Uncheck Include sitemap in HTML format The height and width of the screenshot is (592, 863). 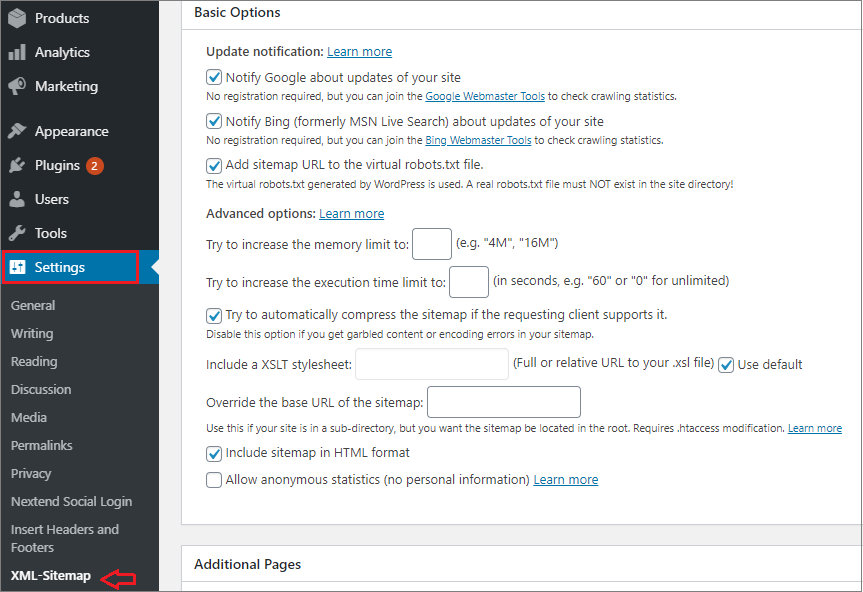(x=214, y=453)
